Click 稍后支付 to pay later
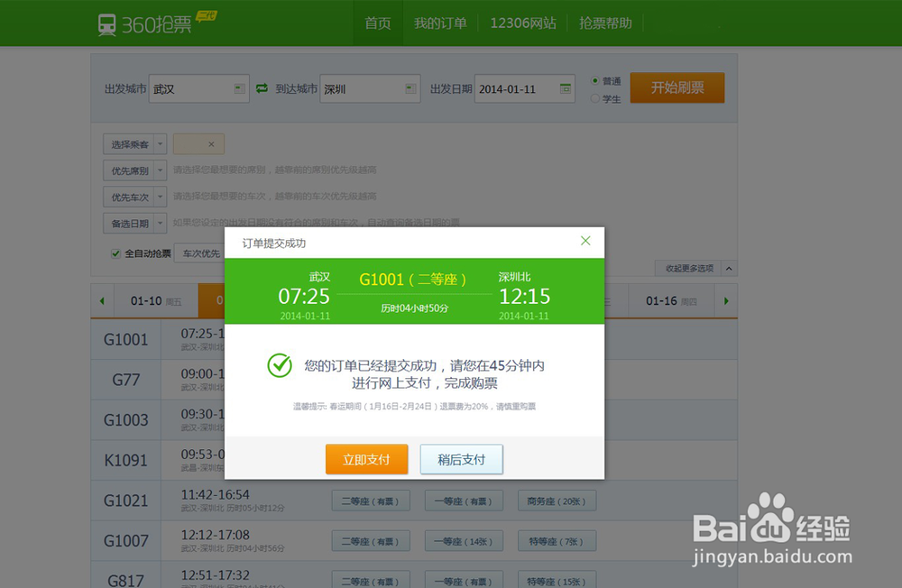Image resolution: width=902 pixels, height=588 pixels. tap(461, 459)
